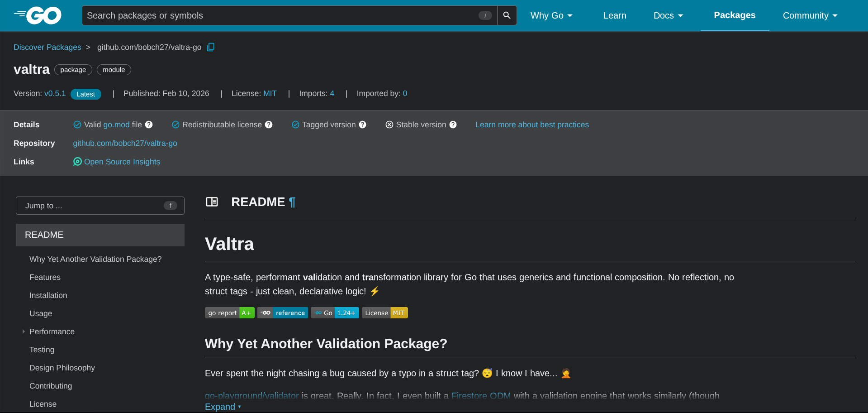Click the go report A+ badge

click(229, 313)
